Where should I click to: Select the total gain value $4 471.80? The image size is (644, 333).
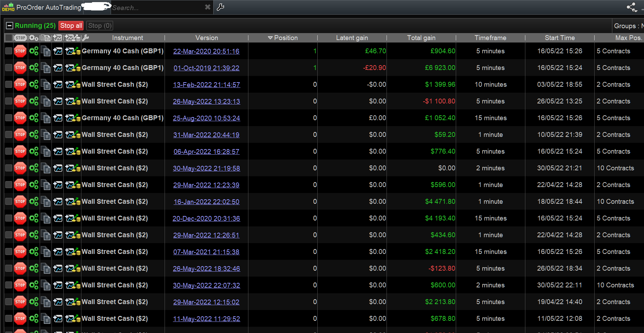point(440,202)
